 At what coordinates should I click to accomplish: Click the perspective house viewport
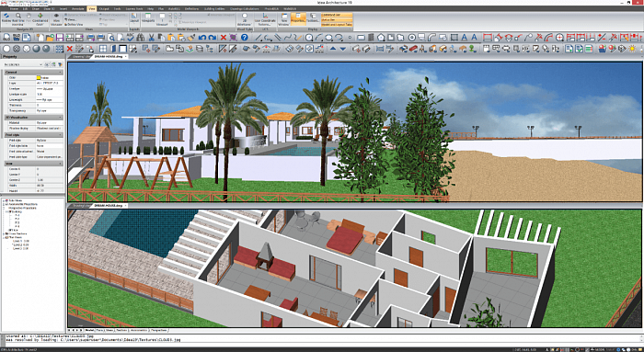tap(355, 131)
